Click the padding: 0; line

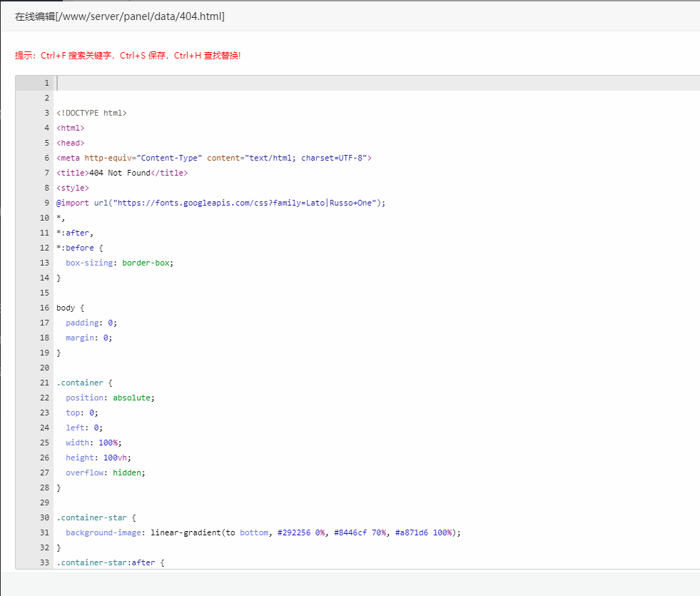(x=91, y=323)
